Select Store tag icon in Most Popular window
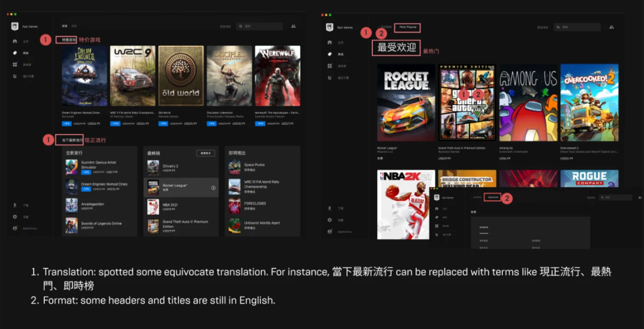 [330, 54]
